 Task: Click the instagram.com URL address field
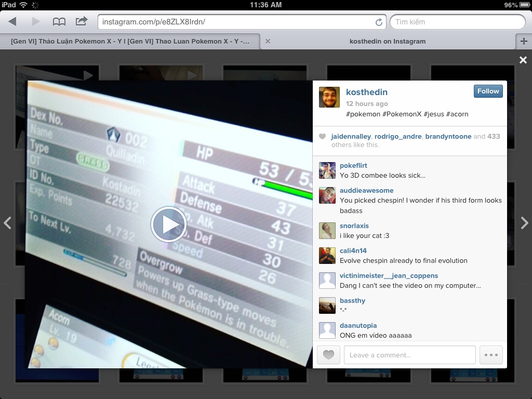pos(242,22)
